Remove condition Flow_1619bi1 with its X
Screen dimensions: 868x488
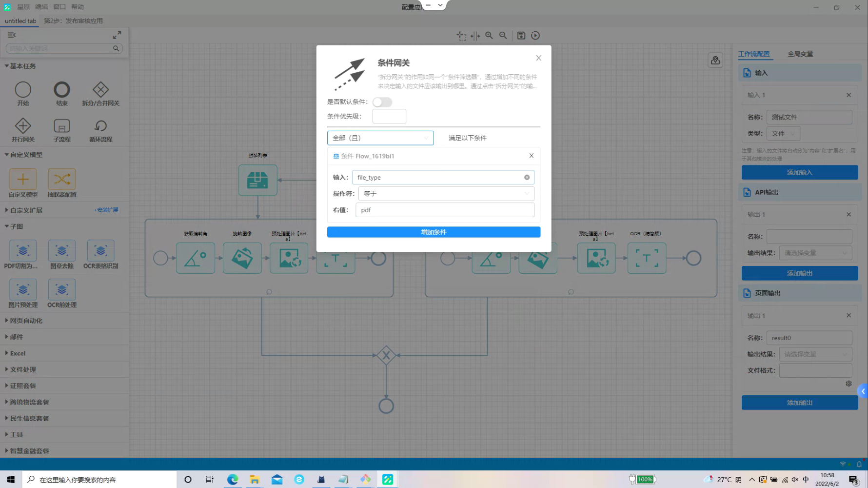click(x=532, y=156)
